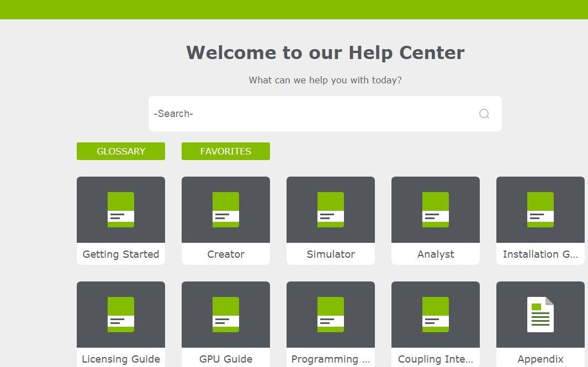Open the Coupling Interface book icon
Viewport: 588px width, 367px height.
436,315
